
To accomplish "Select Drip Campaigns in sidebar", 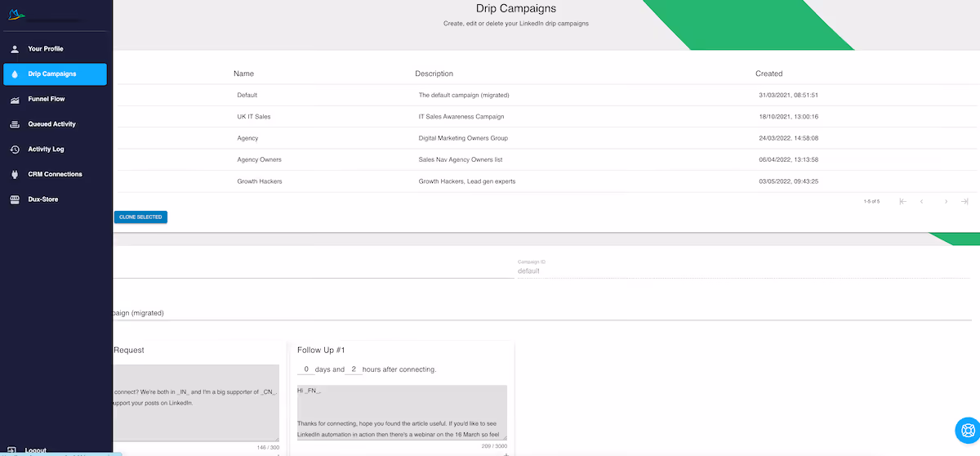I will pyautogui.click(x=55, y=74).
